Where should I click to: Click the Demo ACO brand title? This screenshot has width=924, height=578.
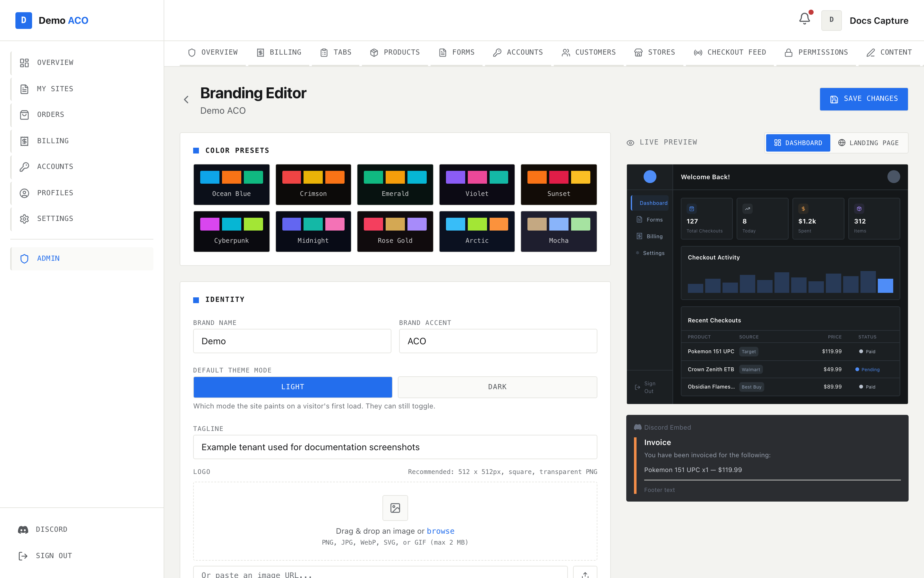[x=64, y=21]
